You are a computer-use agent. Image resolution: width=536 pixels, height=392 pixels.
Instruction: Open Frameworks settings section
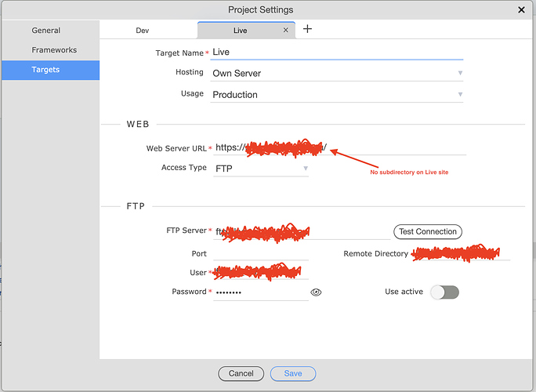[x=54, y=50]
